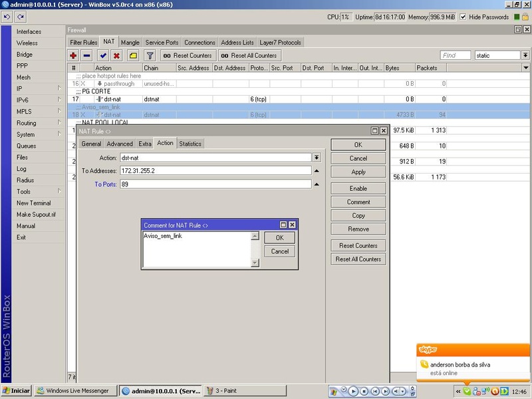This screenshot has width=532, height=399.
Task: Open the static filter dropdown
Action: (x=516, y=56)
